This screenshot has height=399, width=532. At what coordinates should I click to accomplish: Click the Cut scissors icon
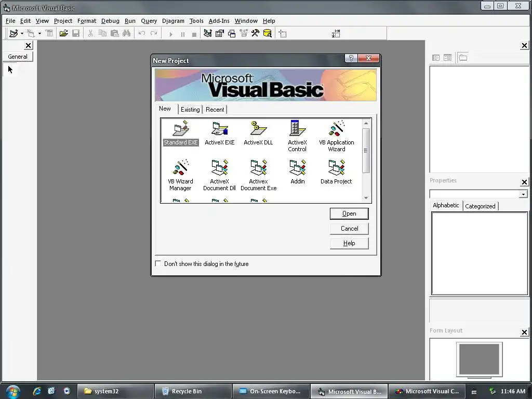pos(90,33)
